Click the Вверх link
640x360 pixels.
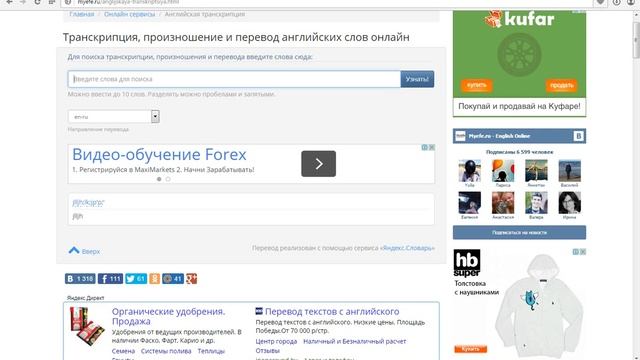pos(91,251)
